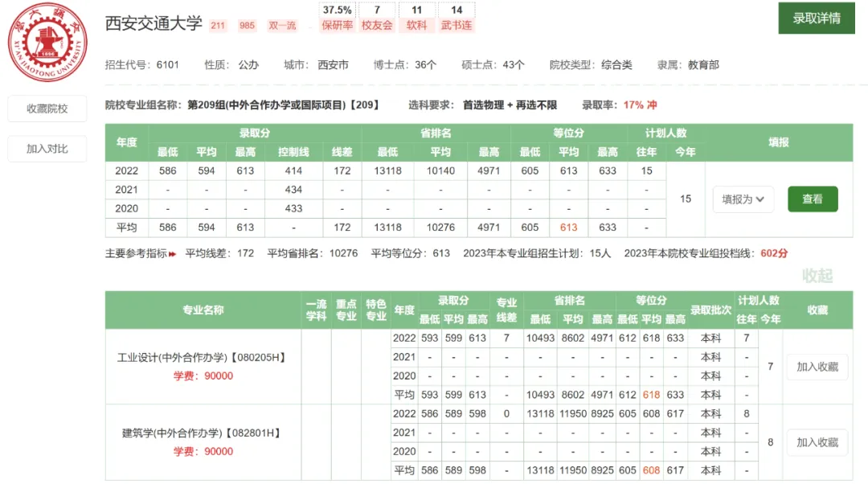Click the 985 tag badge

tap(247, 26)
